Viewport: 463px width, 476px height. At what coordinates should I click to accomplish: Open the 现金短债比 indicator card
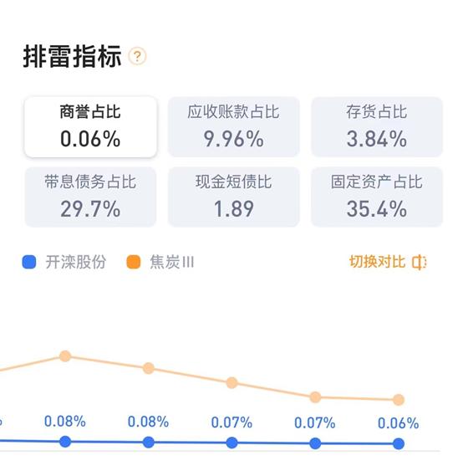pyautogui.click(x=233, y=197)
